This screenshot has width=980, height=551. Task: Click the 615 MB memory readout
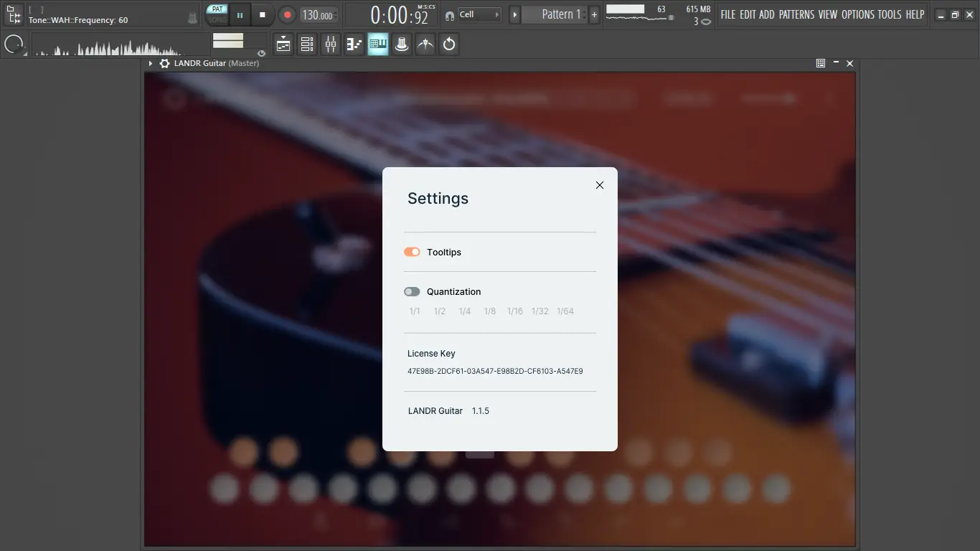coord(698,9)
